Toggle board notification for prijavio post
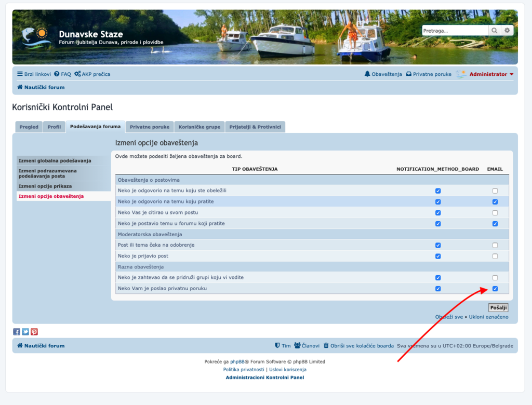Screen dimensions: 532x405 click(x=438, y=256)
